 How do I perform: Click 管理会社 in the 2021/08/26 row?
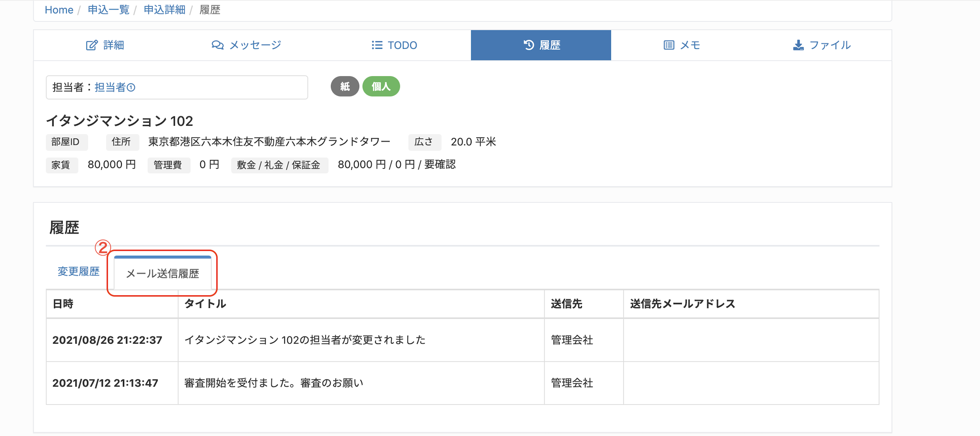tap(572, 340)
